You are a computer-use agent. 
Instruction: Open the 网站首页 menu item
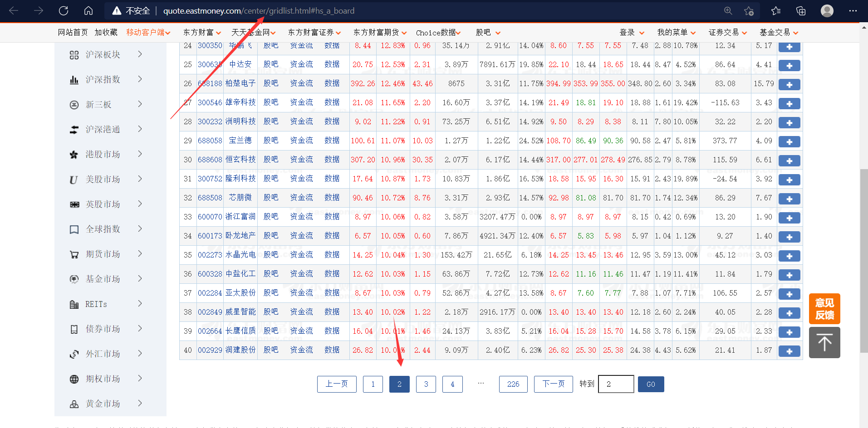point(73,33)
